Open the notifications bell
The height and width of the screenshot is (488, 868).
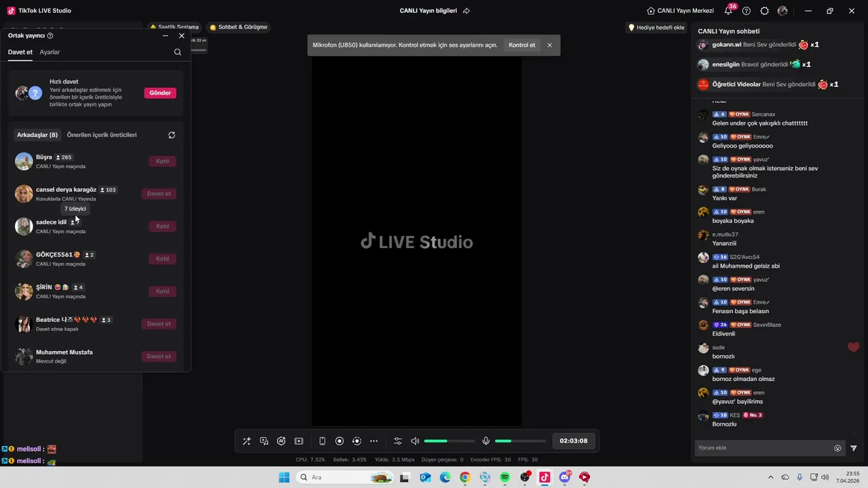tap(729, 11)
